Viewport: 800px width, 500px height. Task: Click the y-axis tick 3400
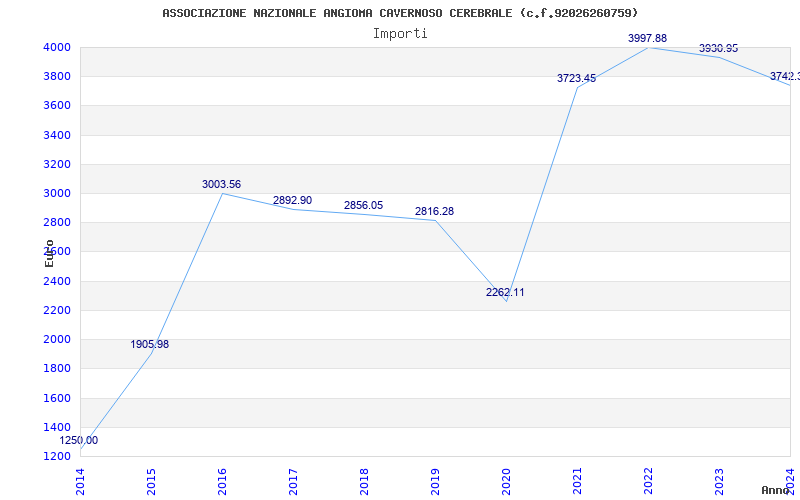point(57,135)
